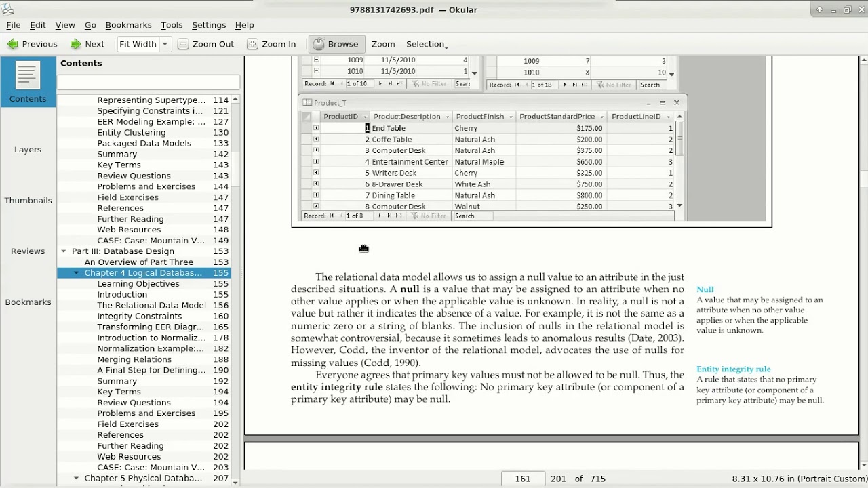Screen dimensions: 868x488
Task: Click the contents search filter field
Action: tap(148, 82)
